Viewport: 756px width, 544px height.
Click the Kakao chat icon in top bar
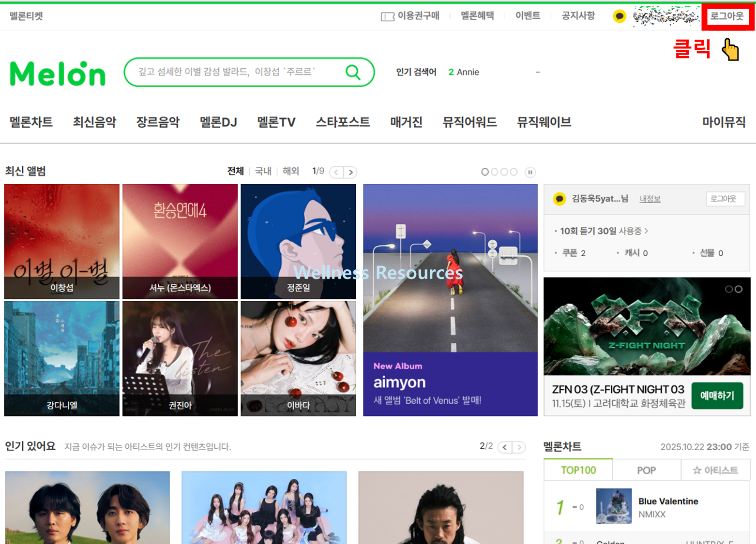tap(619, 16)
